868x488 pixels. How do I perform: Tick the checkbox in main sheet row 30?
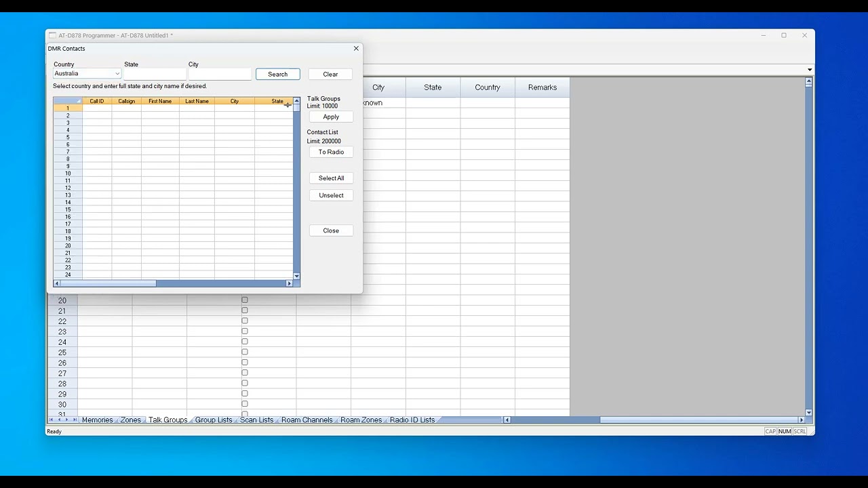click(x=245, y=404)
